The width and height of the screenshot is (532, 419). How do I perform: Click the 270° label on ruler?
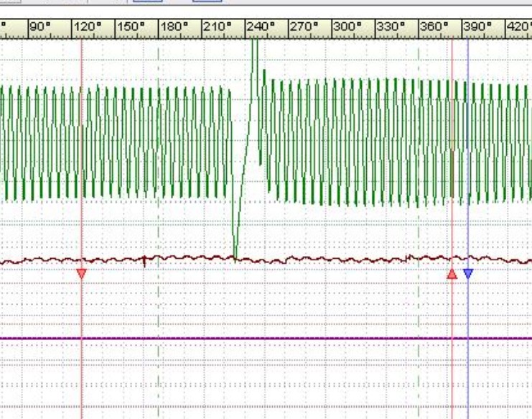point(304,26)
